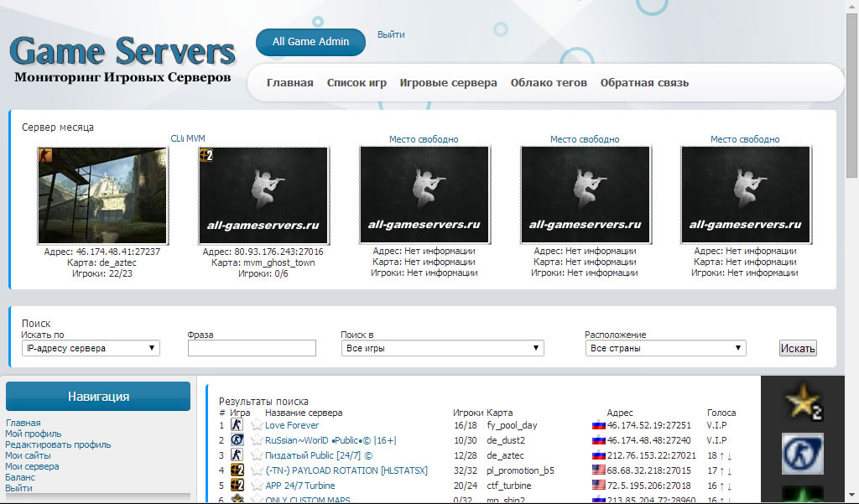Click the Навигация panel header
859x504 pixels.
click(x=98, y=396)
